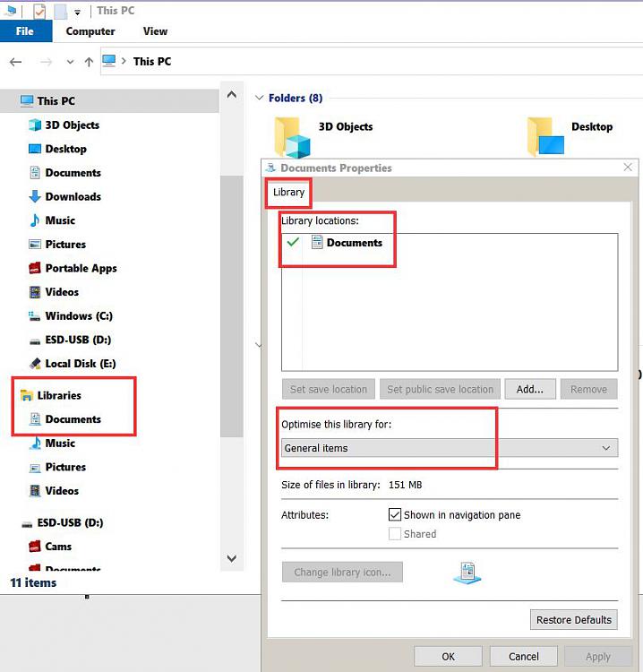Click the Set save location button
This screenshot has height=672, width=643.
point(329,389)
